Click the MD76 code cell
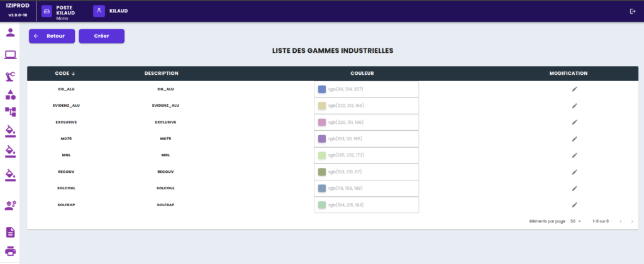 coord(66,139)
